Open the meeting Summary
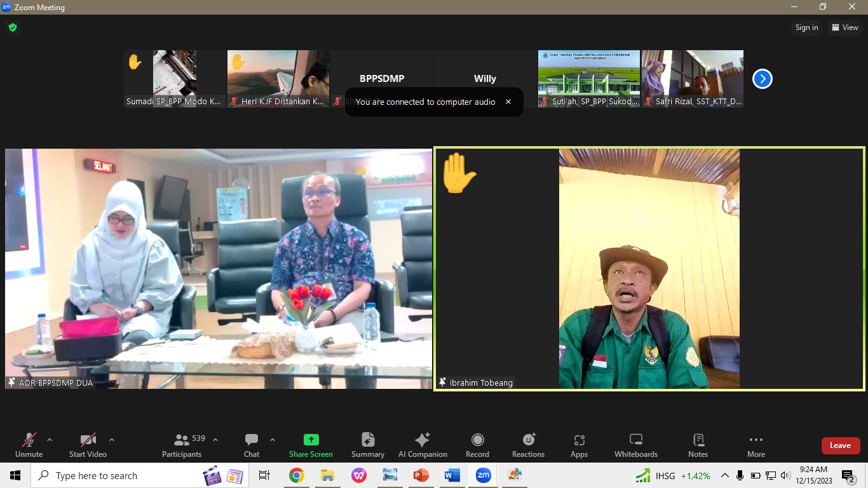This screenshot has width=868, height=488. point(368,445)
